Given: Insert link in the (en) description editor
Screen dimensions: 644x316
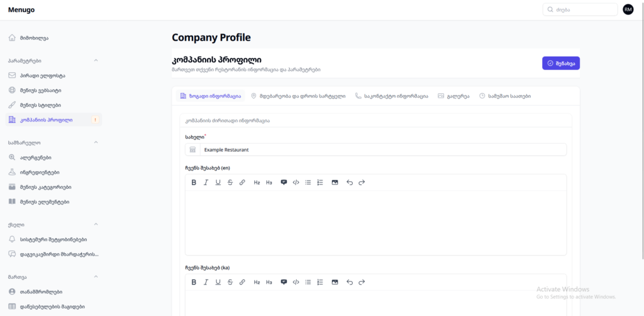Looking at the screenshot, I should tap(242, 183).
